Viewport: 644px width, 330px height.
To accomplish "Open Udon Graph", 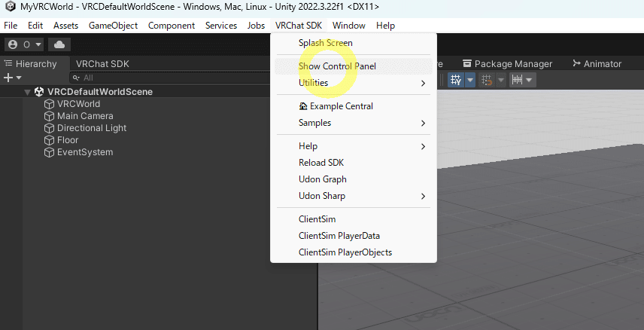I will pos(353,179).
